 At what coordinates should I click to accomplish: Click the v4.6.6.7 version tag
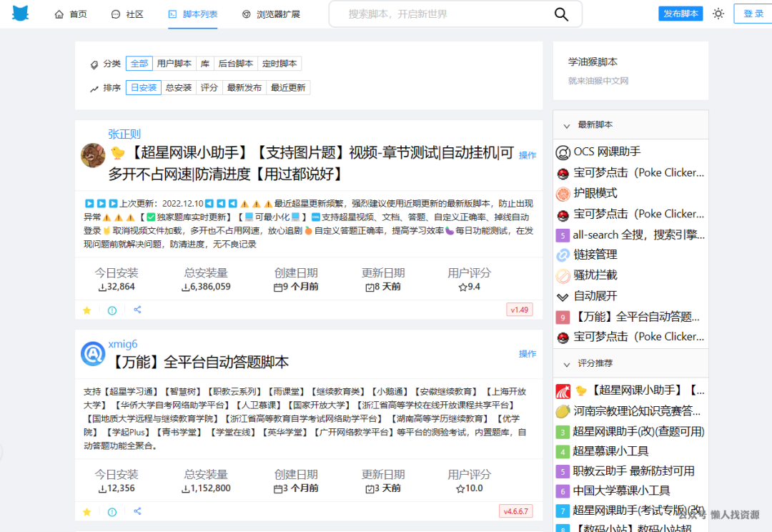(515, 511)
